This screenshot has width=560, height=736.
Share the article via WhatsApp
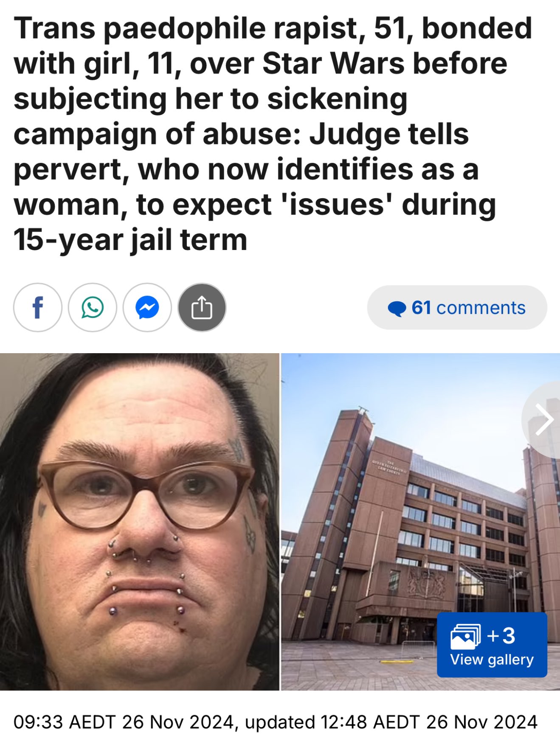93,307
